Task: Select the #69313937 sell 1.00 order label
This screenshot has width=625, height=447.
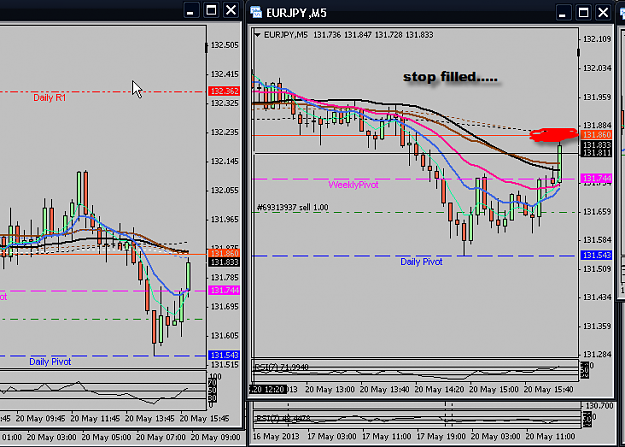Action: point(293,207)
